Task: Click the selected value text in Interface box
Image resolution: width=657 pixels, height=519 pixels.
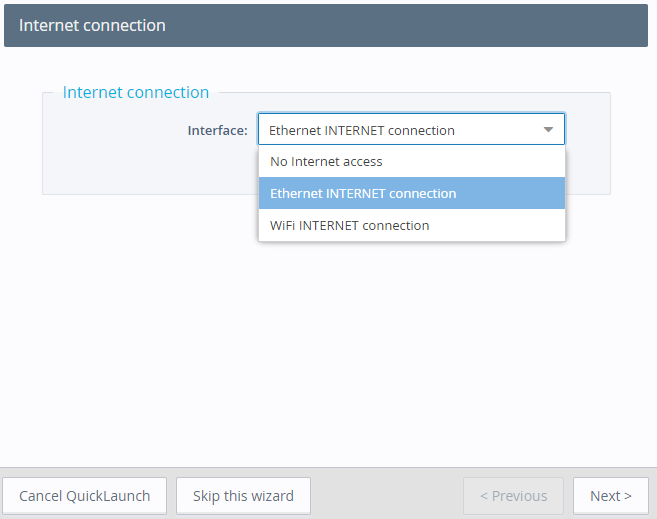Action: point(362,130)
